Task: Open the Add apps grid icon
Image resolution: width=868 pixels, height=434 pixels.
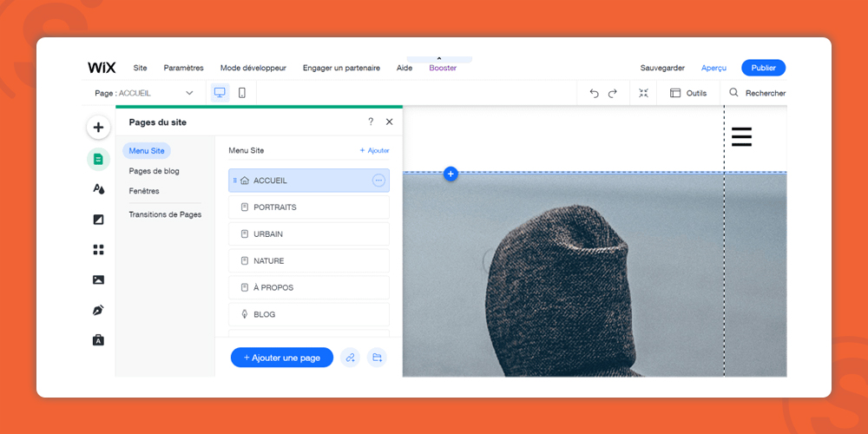Action: point(99,250)
